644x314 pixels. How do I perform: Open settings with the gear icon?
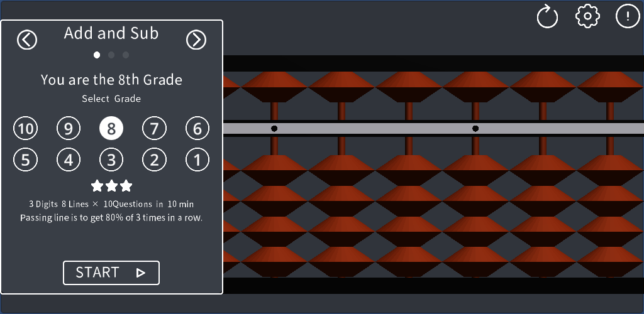[x=587, y=16]
